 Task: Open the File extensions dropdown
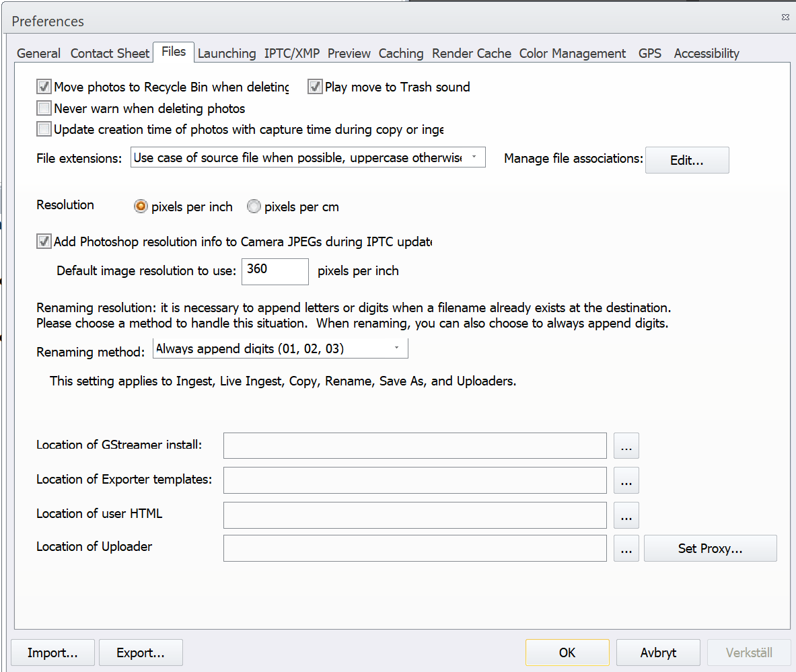(307, 158)
